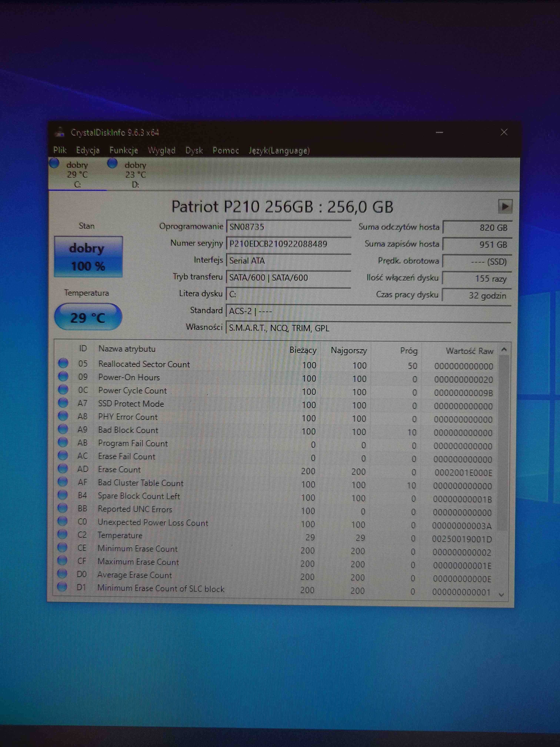Open the Język(Language) menu

[x=279, y=151]
